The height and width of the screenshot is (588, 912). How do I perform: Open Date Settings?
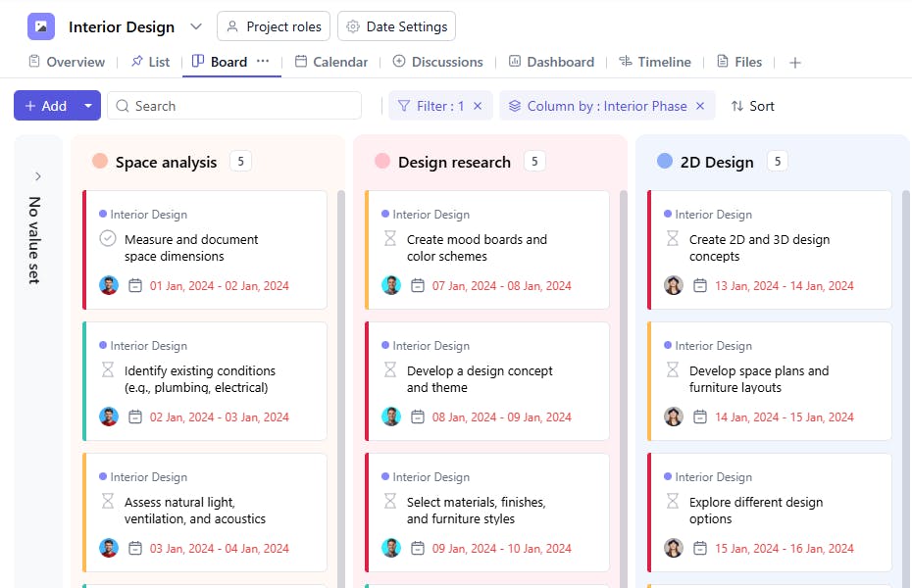pyautogui.click(x=396, y=26)
